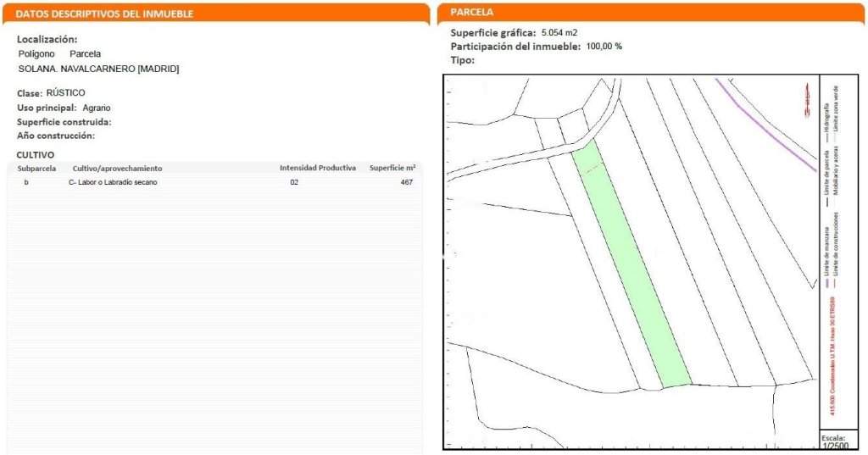Click the 'Uso principal:' label

coord(47,108)
